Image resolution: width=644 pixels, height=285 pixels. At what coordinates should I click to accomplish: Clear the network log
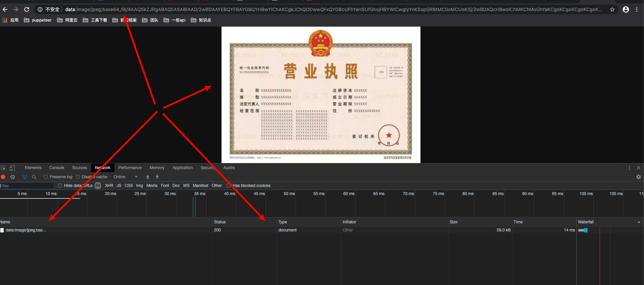click(x=12, y=177)
